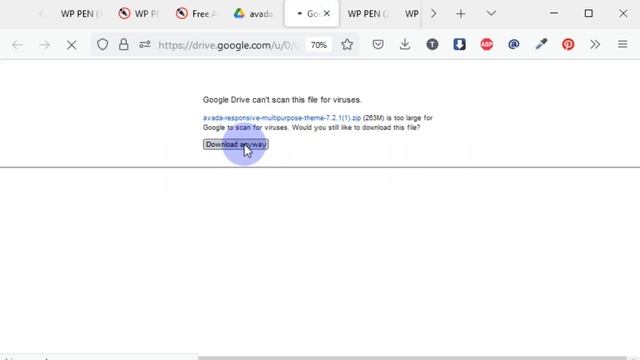Open the avada-responsive-multipurpose-theme zip link
This screenshot has width=640, height=360.
coord(282,118)
